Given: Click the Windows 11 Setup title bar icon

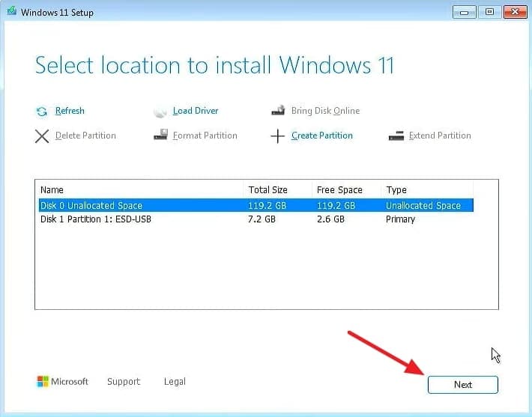Looking at the screenshot, I should coord(11,10).
